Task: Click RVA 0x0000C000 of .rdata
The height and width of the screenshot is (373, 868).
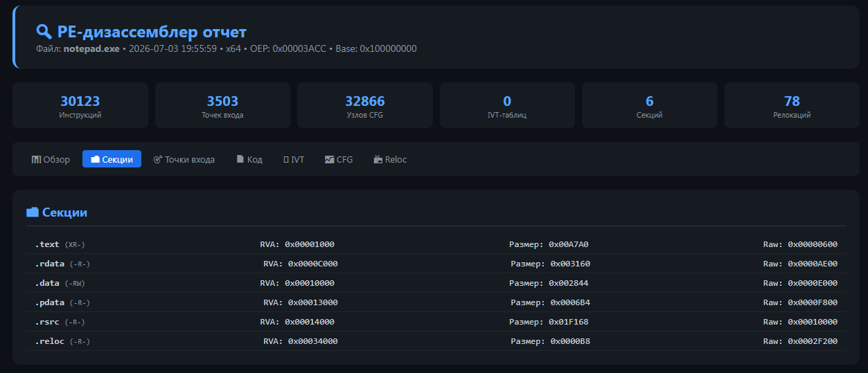Action: coord(301,264)
